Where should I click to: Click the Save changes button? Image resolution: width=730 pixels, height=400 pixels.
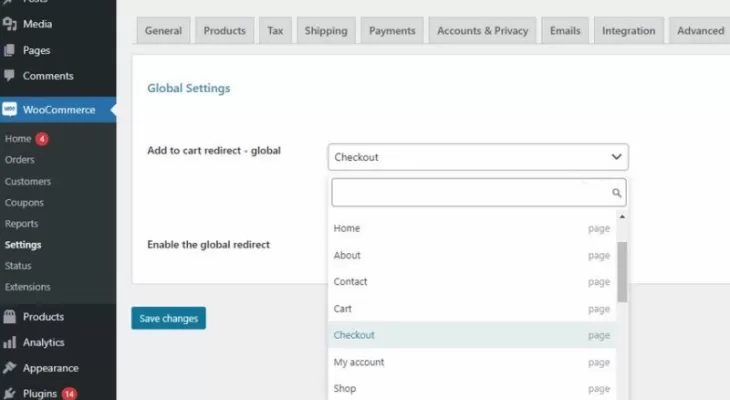coord(169,318)
